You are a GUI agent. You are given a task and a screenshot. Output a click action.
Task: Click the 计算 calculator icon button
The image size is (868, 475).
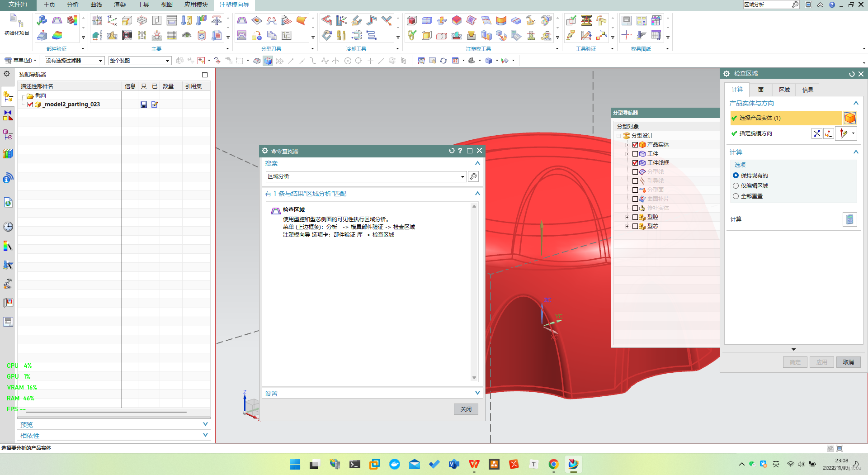(850, 219)
